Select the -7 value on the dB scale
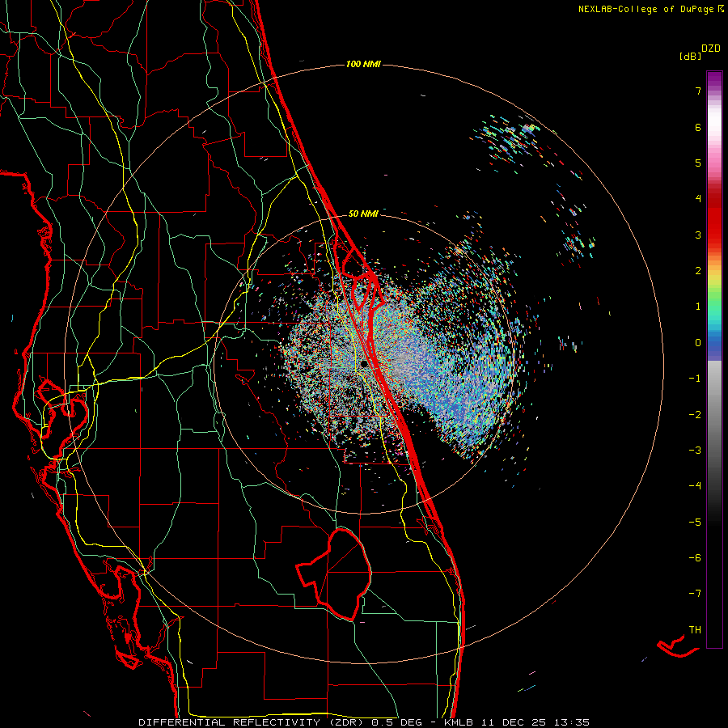 pos(695,594)
